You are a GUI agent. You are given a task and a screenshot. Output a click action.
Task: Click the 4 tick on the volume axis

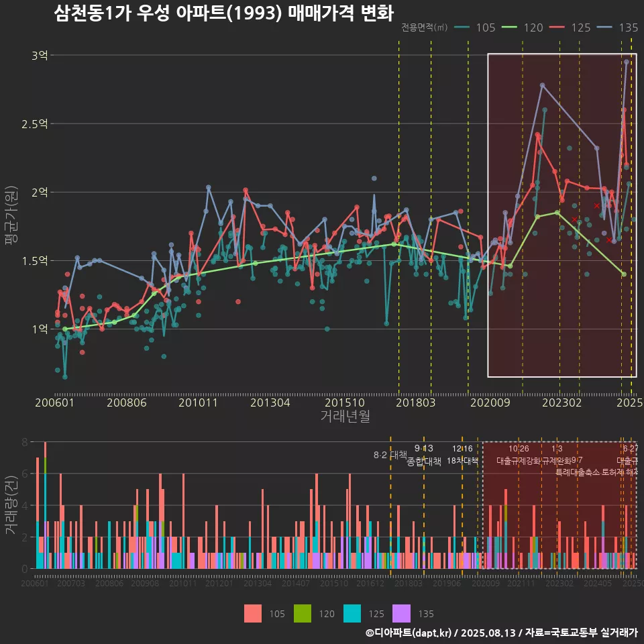[25, 506]
